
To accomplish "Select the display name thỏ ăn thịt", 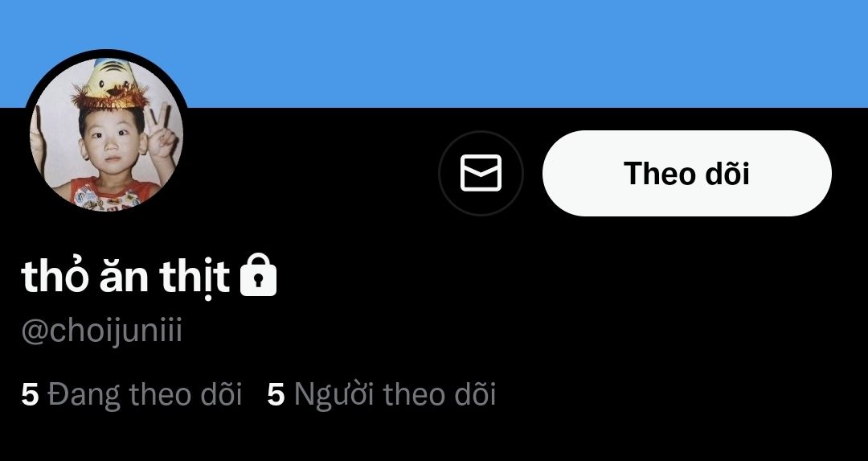I will [x=125, y=275].
